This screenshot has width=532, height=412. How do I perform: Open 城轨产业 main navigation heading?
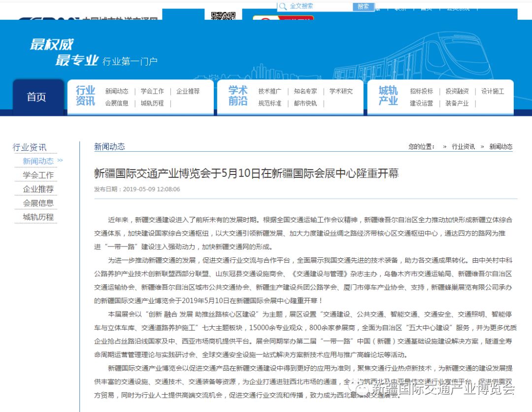(x=388, y=96)
